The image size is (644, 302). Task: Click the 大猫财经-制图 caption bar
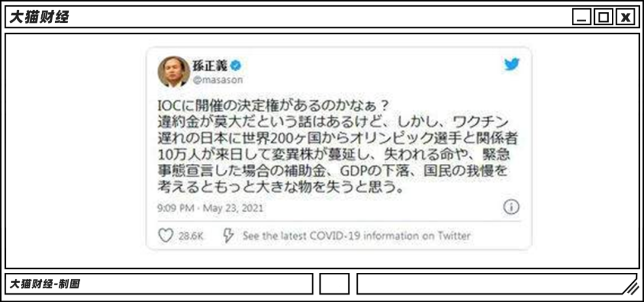159,284
